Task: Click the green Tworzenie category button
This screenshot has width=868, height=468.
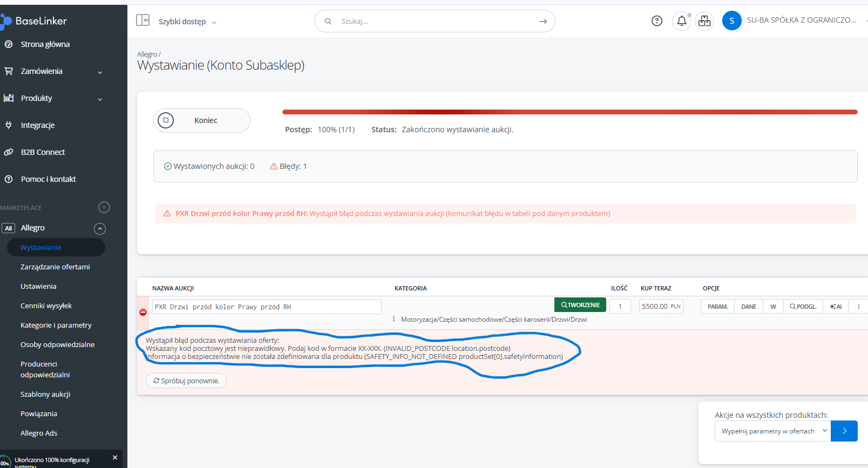Action: pyautogui.click(x=580, y=305)
